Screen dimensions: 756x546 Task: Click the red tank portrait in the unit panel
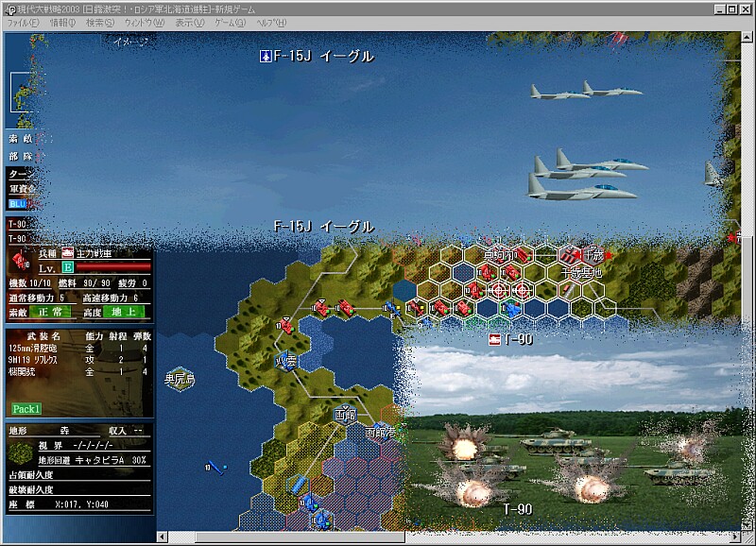21,261
